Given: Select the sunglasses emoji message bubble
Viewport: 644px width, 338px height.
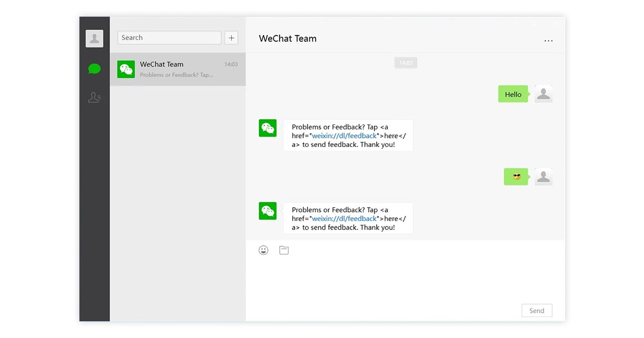Looking at the screenshot, I should pos(516,177).
